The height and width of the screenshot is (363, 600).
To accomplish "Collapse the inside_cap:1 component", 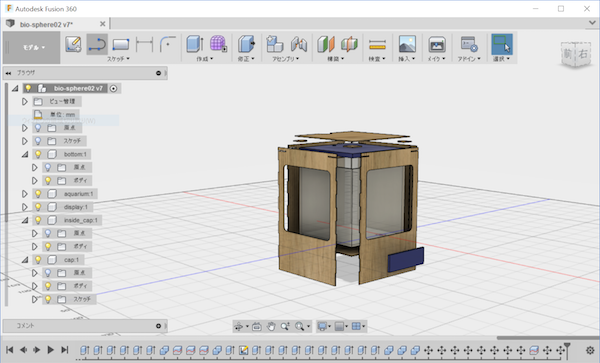I will (x=25, y=220).
